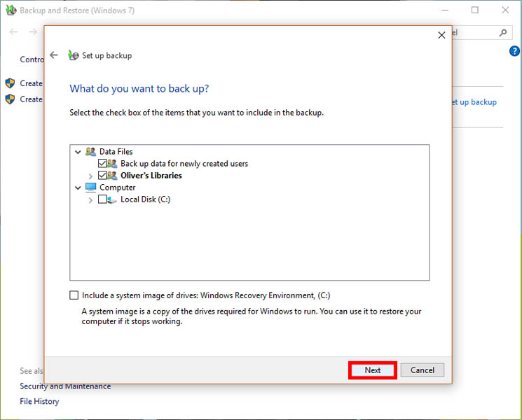This screenshot has height=420, width=522.
Task: Collapse the Data Files tree node
Action: (x=77, y=151)
